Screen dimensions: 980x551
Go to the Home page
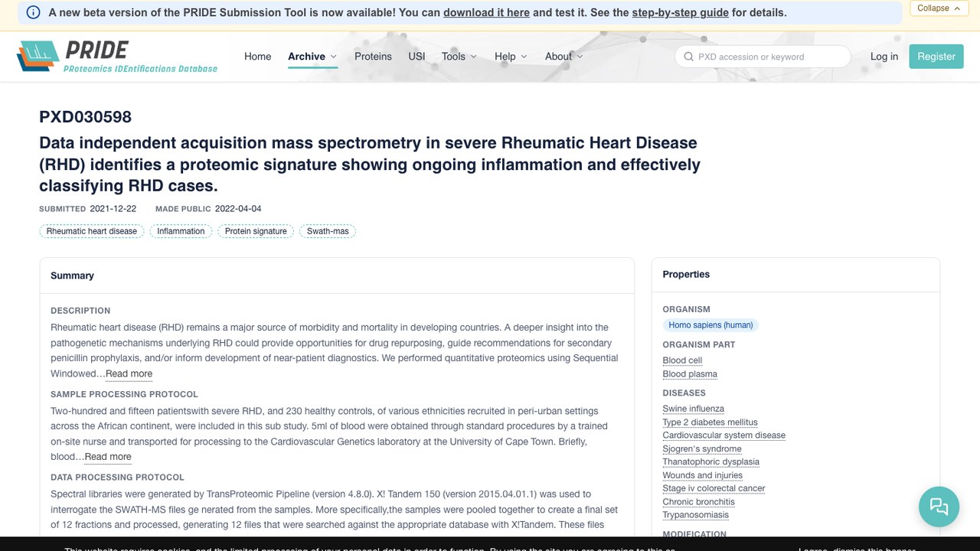[258, 57]
